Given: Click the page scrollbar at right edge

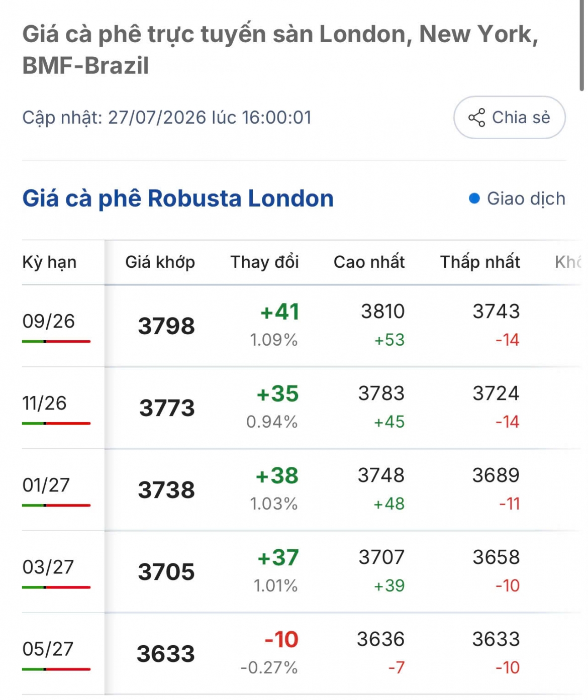Looking at the screenshot, I should (x=581, y=45).
